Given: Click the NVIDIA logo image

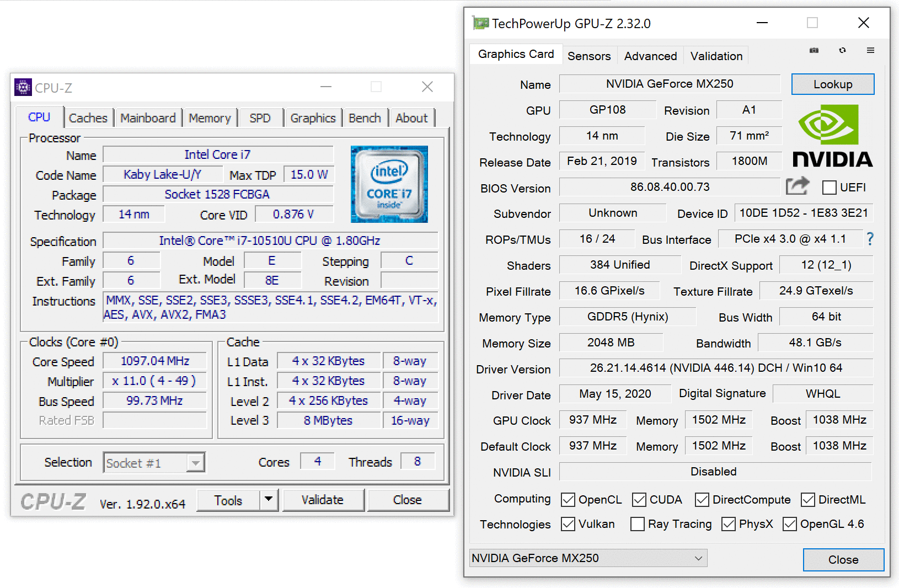Looking at the screenshot, I should 832,136.
